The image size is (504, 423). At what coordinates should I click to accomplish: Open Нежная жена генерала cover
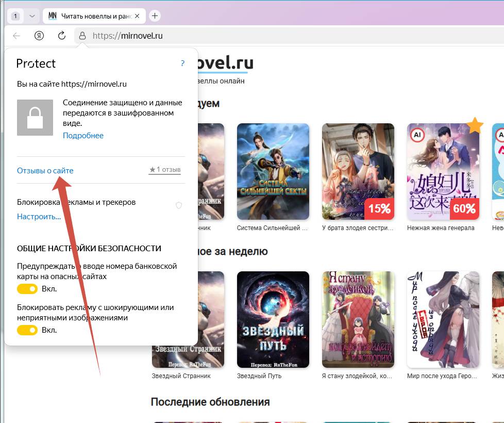coord(443,171)
